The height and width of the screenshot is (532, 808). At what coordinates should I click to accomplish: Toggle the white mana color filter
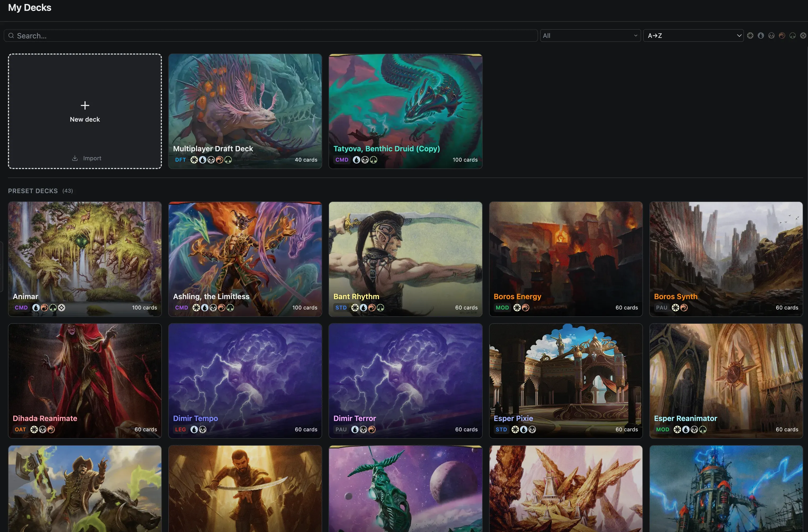(750, 36)
